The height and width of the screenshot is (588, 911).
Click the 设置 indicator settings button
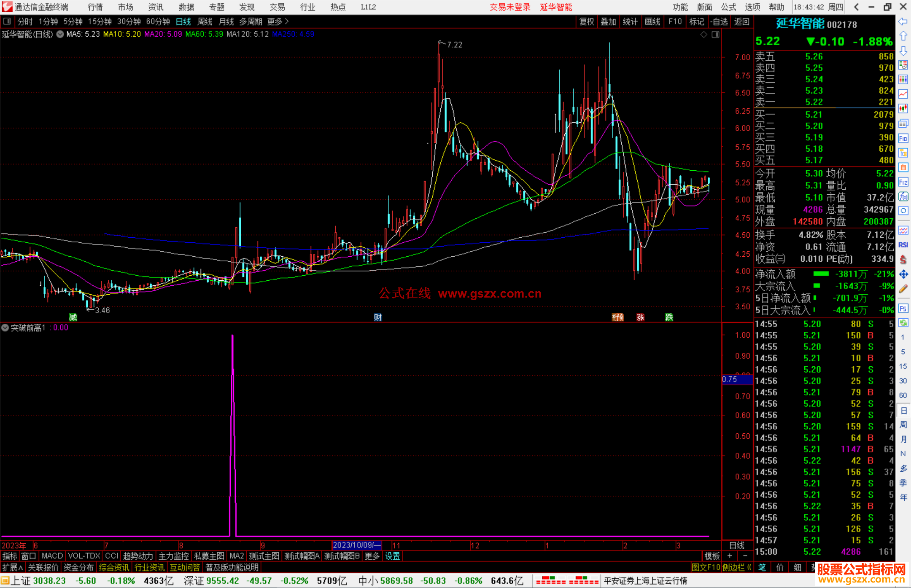(392, 556)
